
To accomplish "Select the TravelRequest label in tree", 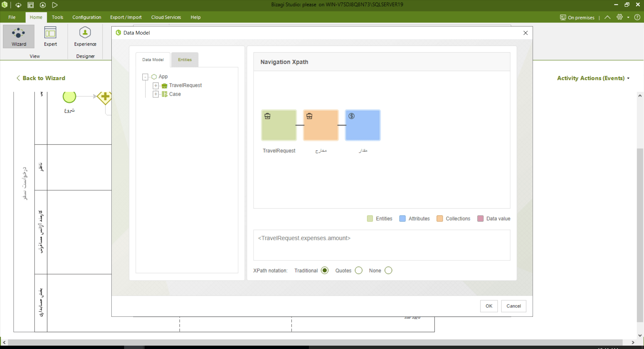I will (x=185, y=86).
